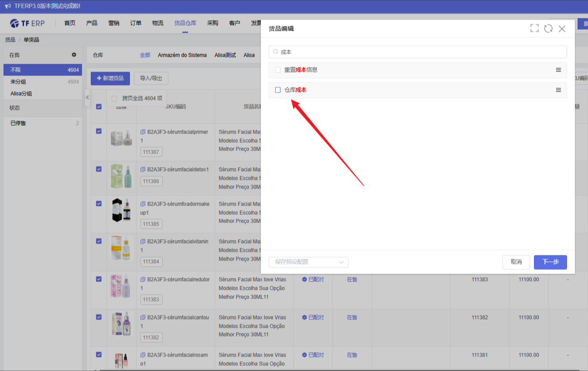
Task: Open the 首页 menu
Action: [70, 23]
